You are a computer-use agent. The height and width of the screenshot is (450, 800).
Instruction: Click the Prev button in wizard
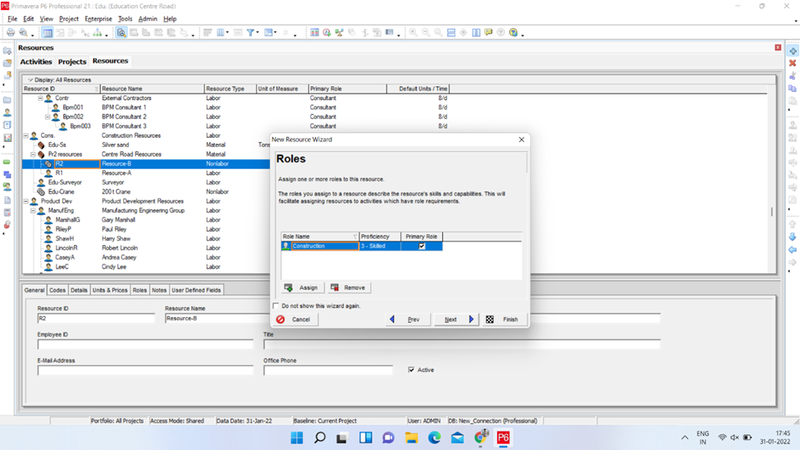coord(407,319)
